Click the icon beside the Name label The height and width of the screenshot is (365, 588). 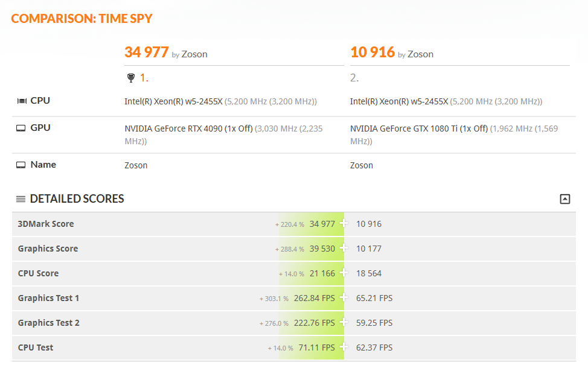(21, 165)
